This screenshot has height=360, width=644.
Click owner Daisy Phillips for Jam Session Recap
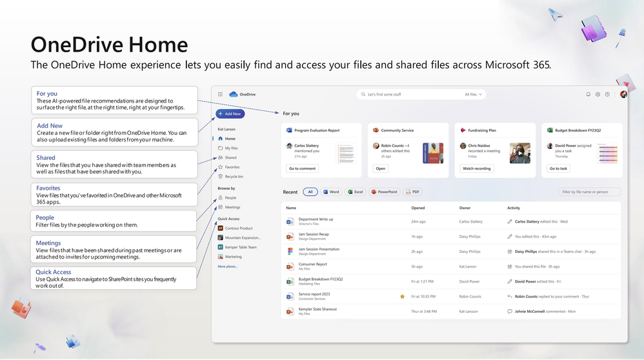click(x=469, y=236)
